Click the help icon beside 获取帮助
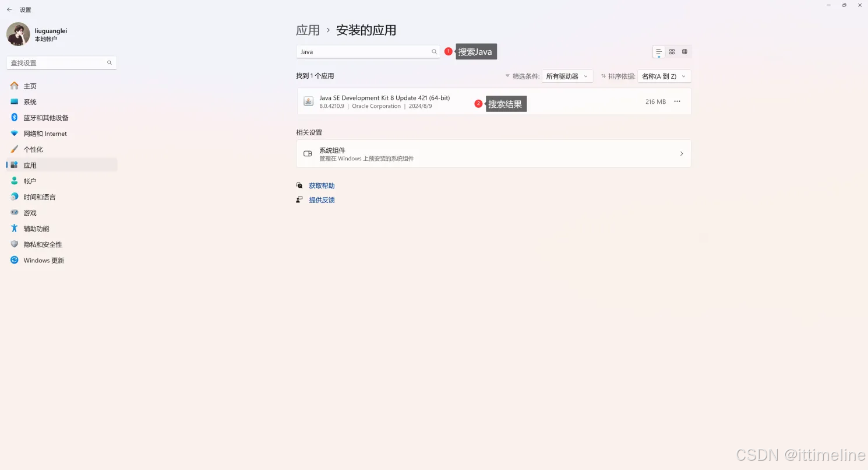The width and height of the screenshot is (868, 470). pos(299,185)
